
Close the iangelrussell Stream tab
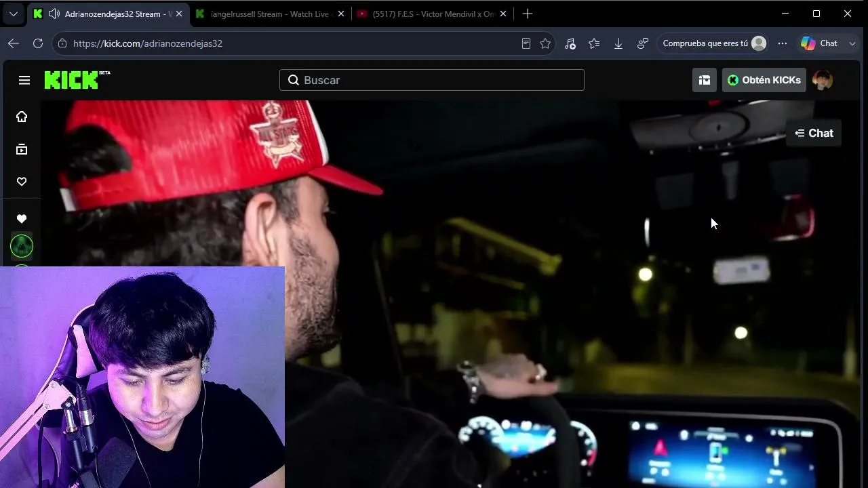(340, 14)
